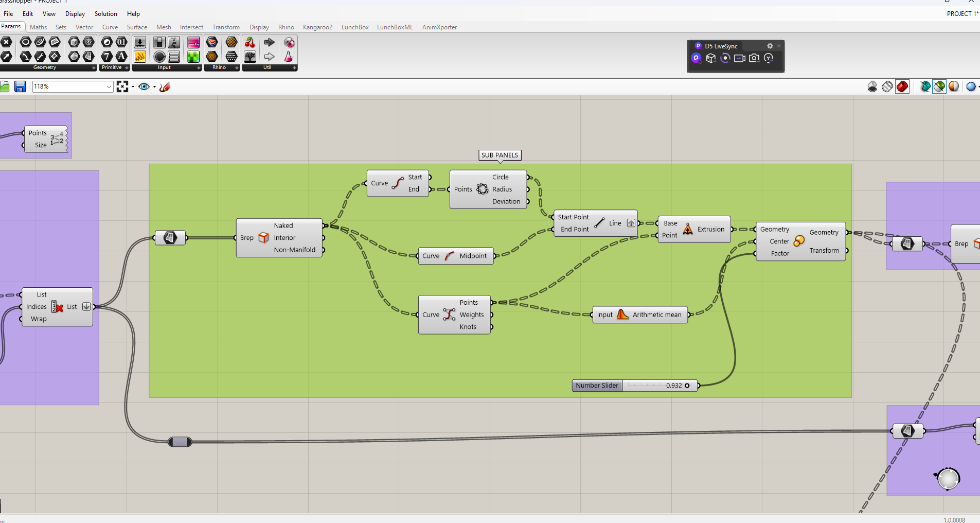Click the Boolean Toggle input icon
The image size is (980, 523).
tap(159, 42)
